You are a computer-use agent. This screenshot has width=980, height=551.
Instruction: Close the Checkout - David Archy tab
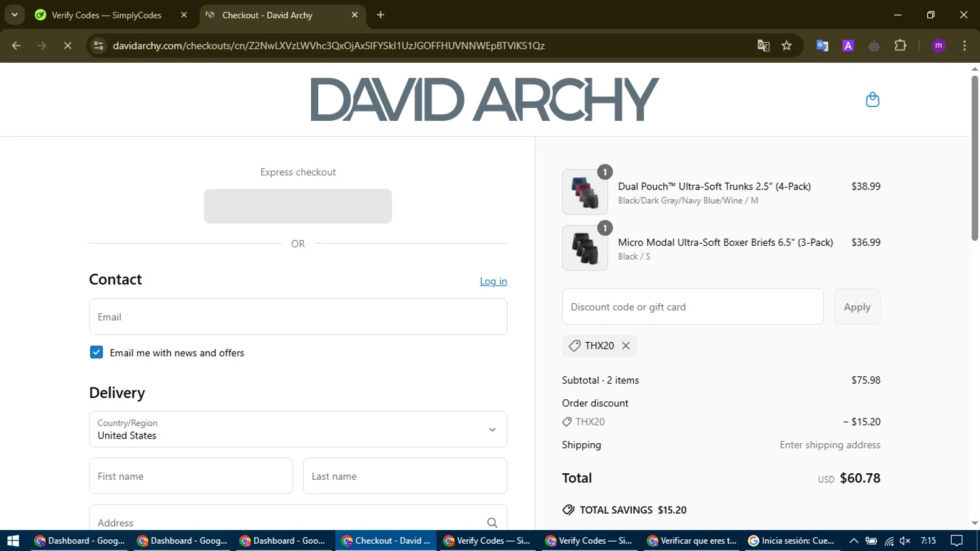point(355,14)
